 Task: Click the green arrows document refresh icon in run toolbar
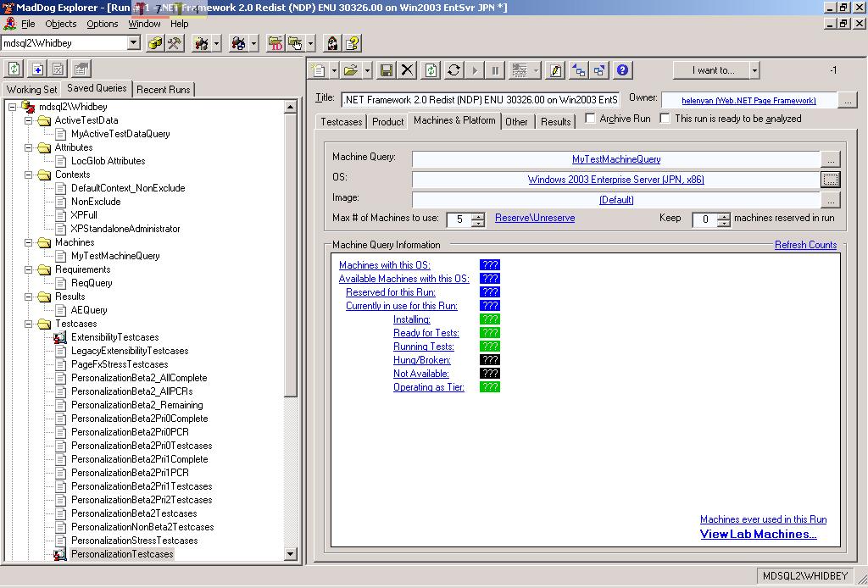(x=431, y=70)
